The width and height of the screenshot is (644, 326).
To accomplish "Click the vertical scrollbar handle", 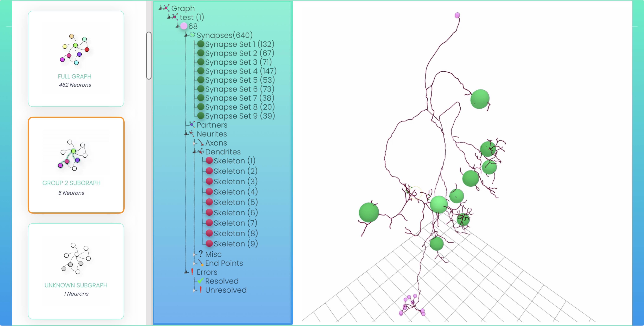I will coord(149,56).
